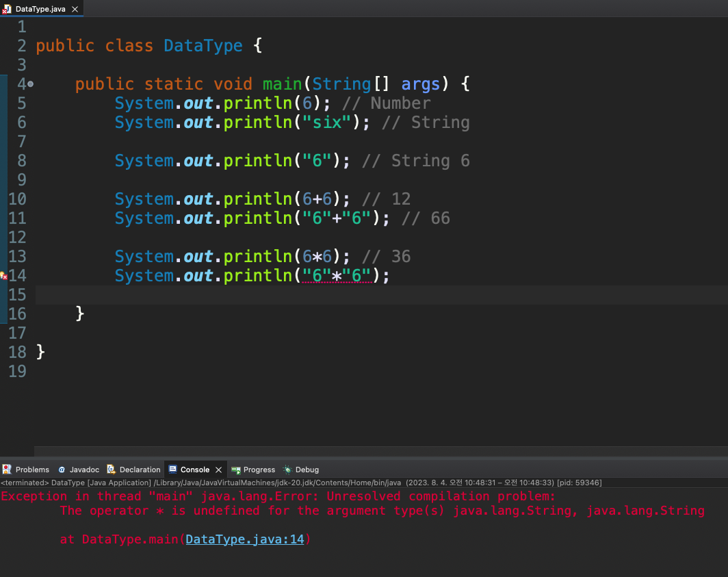The height and width of the screenshot is (577, 728).
Task: Close the Console view
Action: pyautogui.click(x=219, y=470)
